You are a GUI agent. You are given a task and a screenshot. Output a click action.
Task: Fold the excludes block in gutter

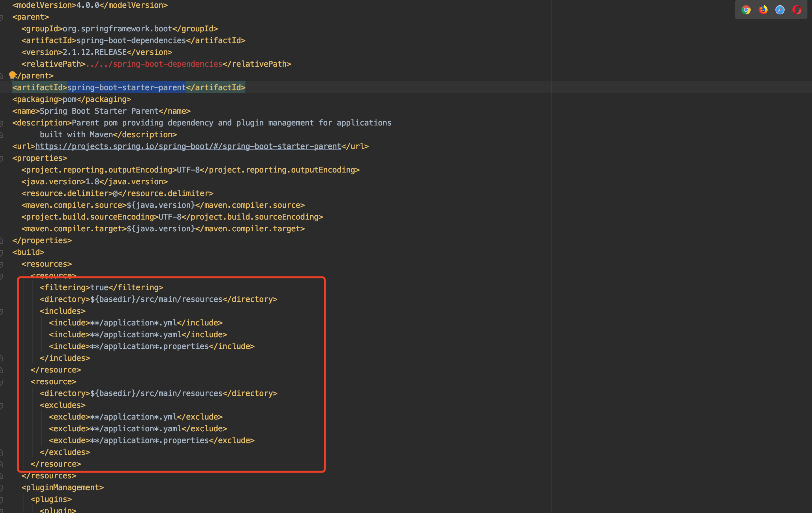(1, 405)
